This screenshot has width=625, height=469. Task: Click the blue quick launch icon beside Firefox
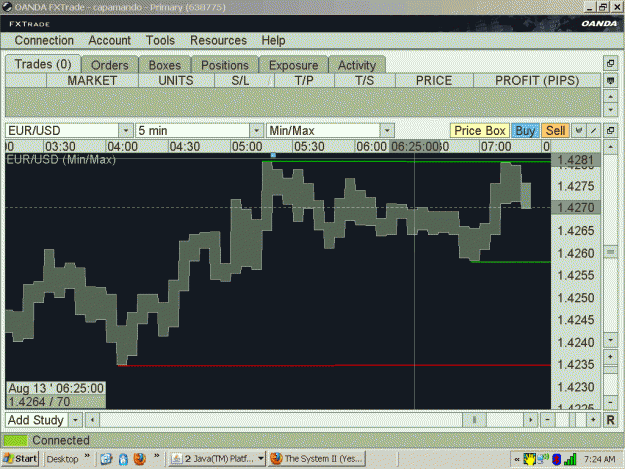[x=123, y=459]
